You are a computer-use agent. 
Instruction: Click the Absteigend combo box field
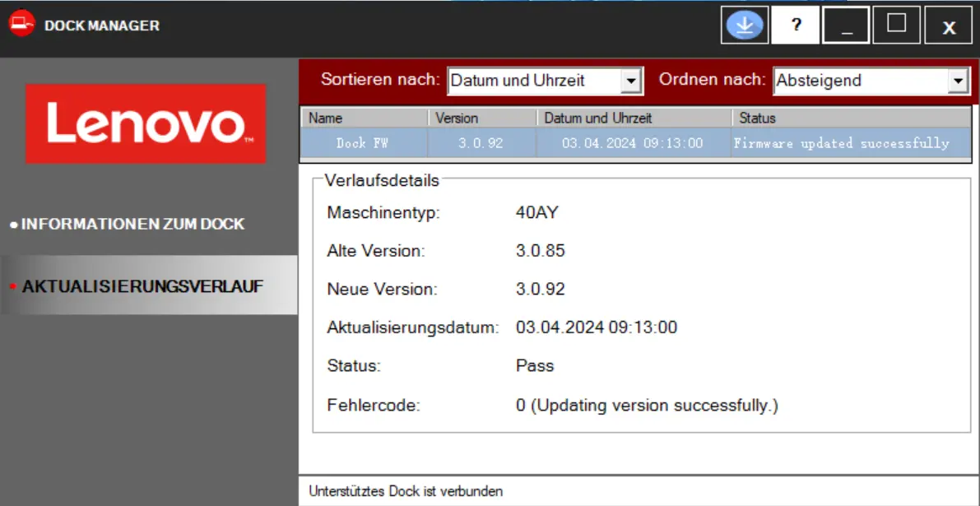(x=859, y=81)
